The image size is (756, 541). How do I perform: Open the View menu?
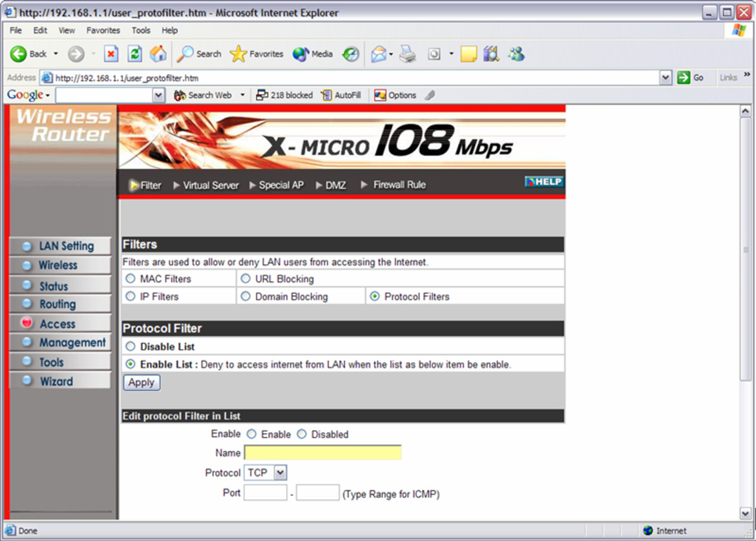pos(67,30)
